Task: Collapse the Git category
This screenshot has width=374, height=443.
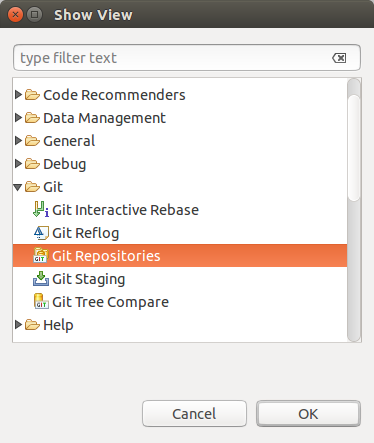Action: pyautogui.click(x=18, y=187)
